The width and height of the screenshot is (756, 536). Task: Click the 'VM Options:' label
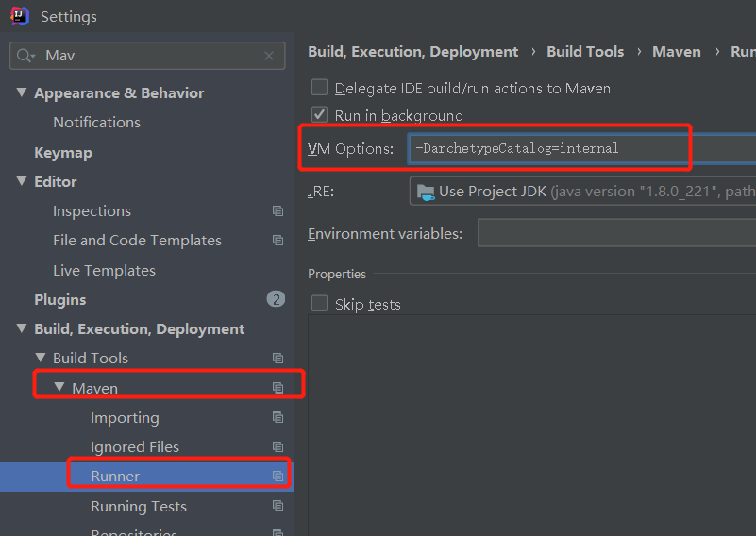[350, 149]
